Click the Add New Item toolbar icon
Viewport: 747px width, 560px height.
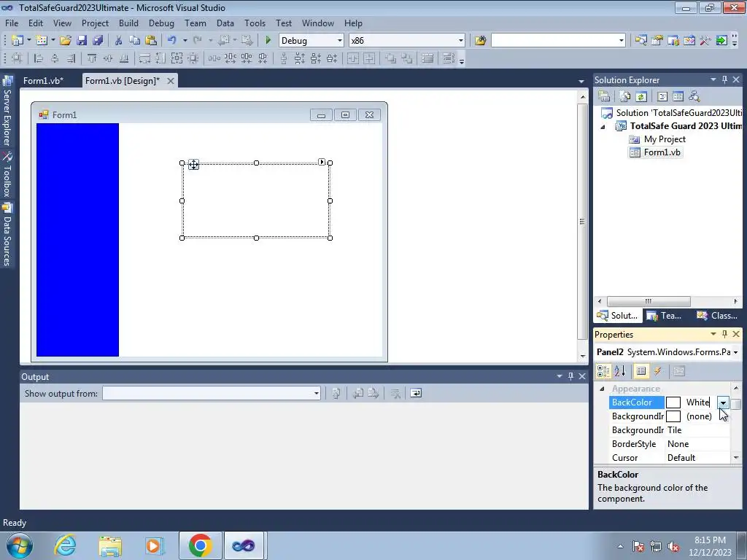[42, 41]
